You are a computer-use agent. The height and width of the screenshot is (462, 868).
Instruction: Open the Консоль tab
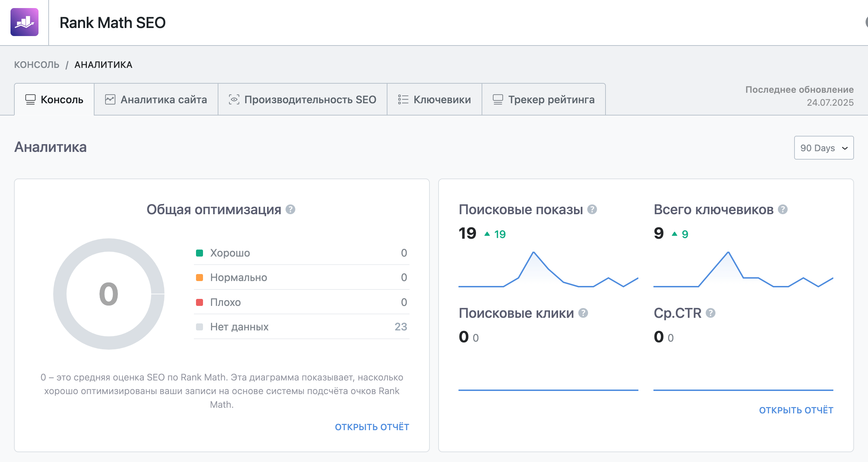(x=54, y=99)
